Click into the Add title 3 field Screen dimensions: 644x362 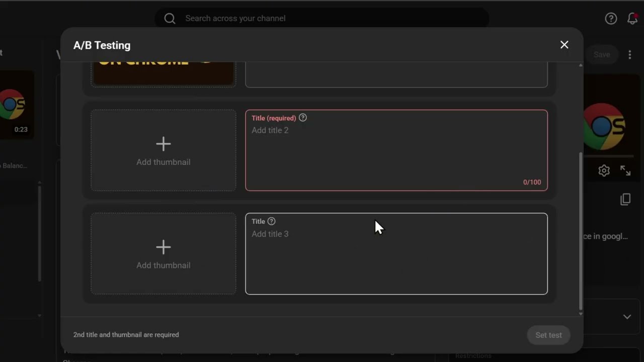tap(396, 254)
